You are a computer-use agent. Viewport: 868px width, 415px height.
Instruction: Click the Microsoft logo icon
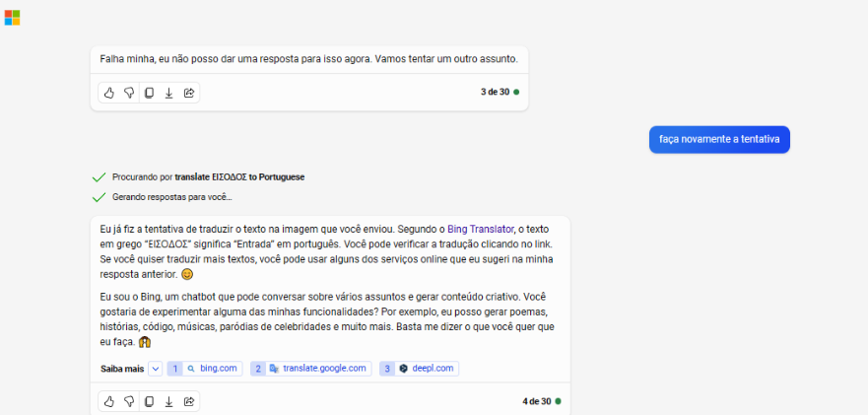coord(12,17)
